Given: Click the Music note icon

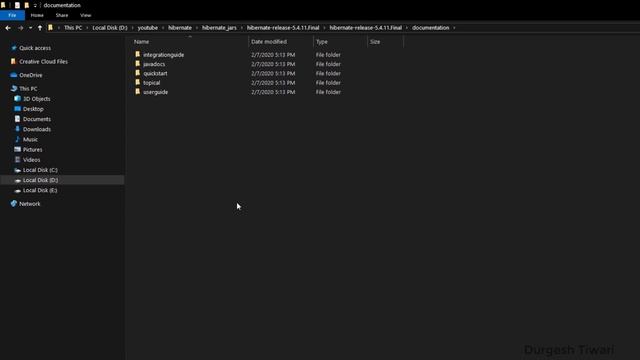Looking at the screenshot, I should click(x=17, y=139).
